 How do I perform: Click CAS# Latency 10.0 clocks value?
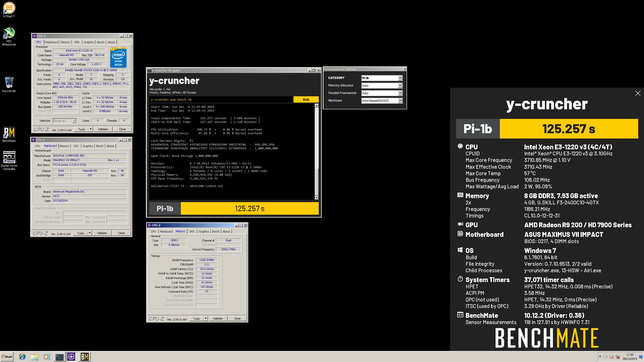(207, 269)
